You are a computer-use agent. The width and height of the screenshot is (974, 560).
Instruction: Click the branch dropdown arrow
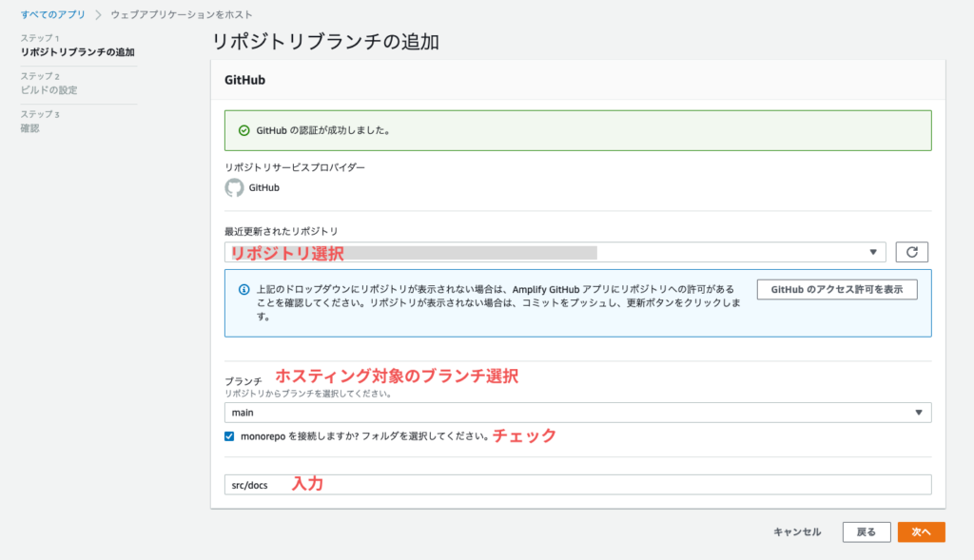[919, 413]
